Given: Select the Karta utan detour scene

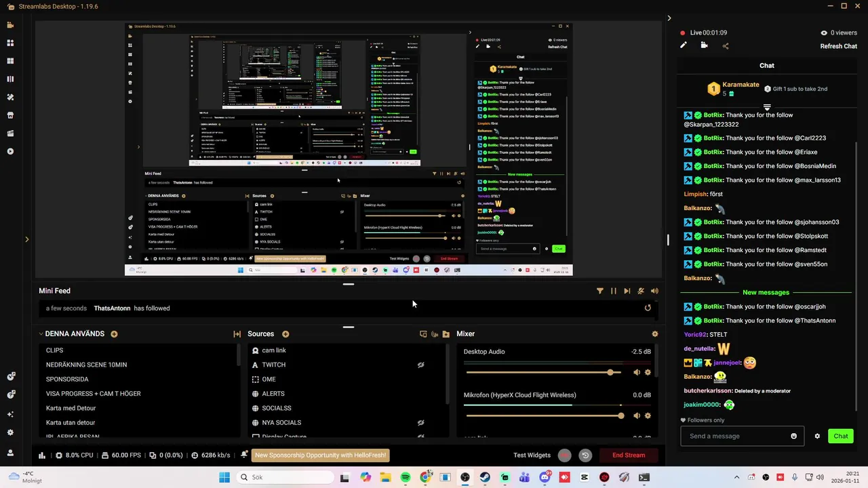Looking at the screenshot, I should pos(138,423).
